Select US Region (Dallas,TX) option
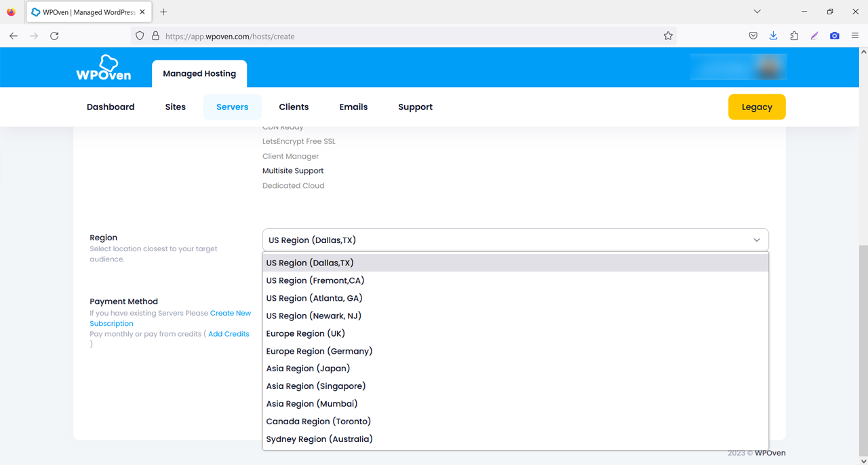Image resolution: width=868 pixels, height=465 pixels. pos(515,263)
